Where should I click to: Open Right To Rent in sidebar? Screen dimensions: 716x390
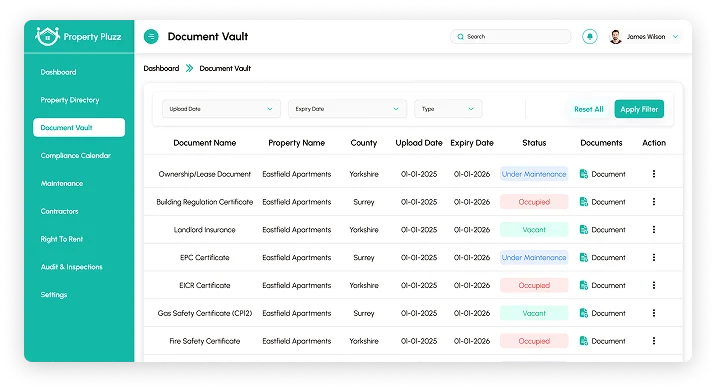coord(62,239)
